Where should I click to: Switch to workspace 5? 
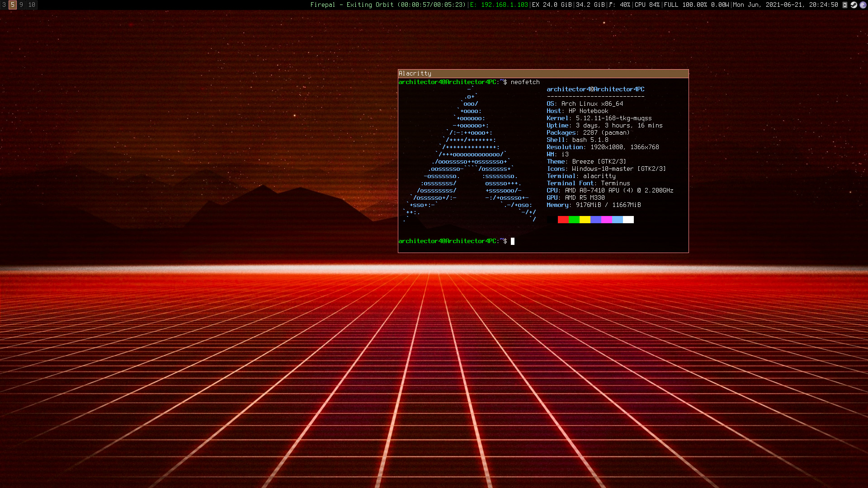point(13,5)
